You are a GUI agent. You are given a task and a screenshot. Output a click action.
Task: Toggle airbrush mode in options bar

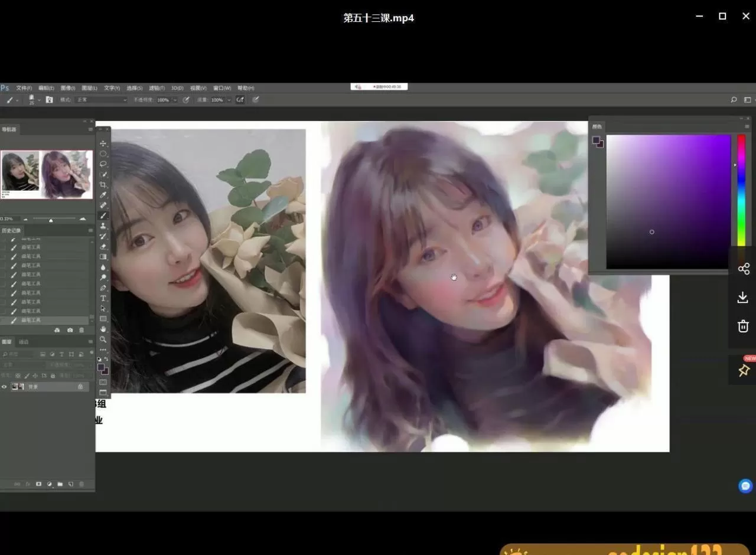click(240, 100)
